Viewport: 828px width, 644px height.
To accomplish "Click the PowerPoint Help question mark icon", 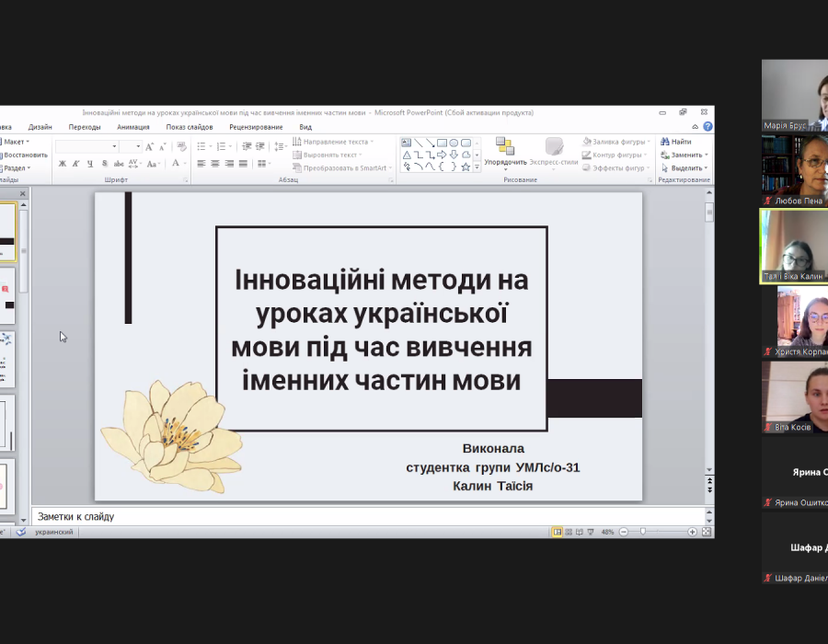I will click(x=707, y=126).
